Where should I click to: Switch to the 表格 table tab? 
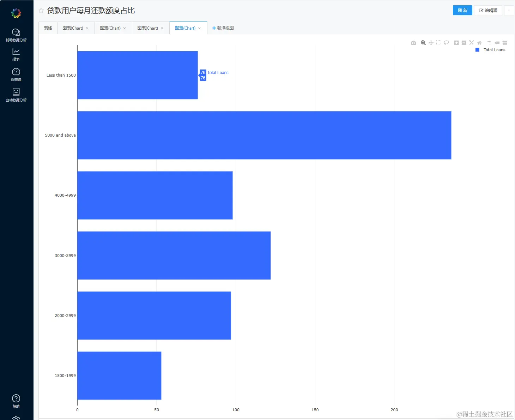click(48, 28)
